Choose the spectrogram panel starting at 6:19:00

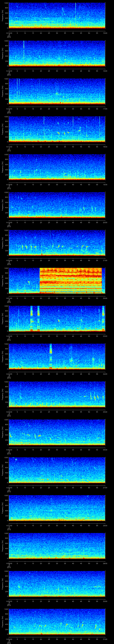57,205
